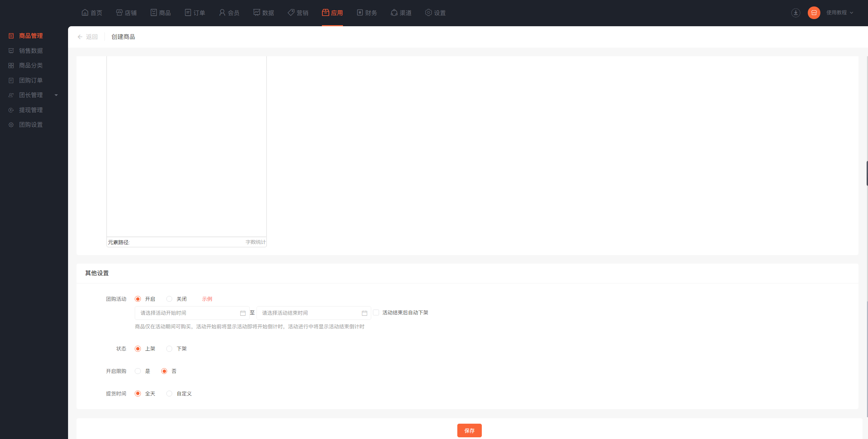Click the 商品管理 sidebar icon
Viewport: 868px width, 439px height.
pyautogui.click(x=11, y=35)
